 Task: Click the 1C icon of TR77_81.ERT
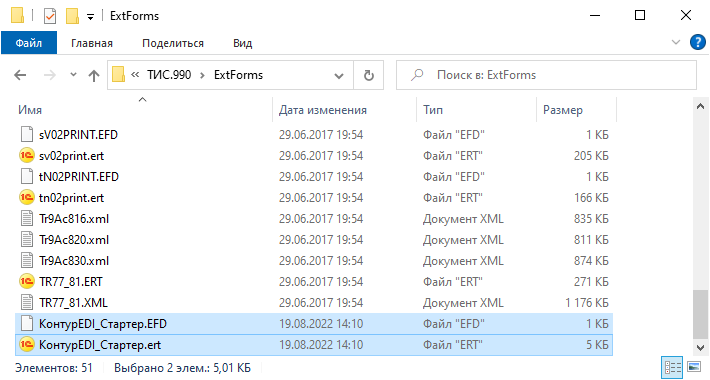point(27,282)
